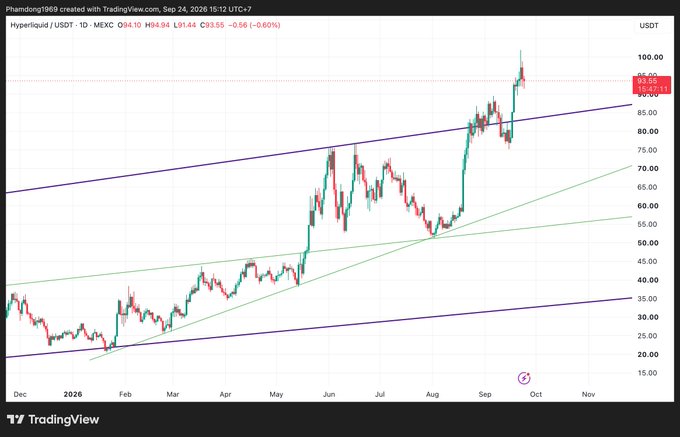Image resolution: width=680 pixels, height=437 pixels.
Task: Click the Mar label on time axis
Action: coord(173,395)
